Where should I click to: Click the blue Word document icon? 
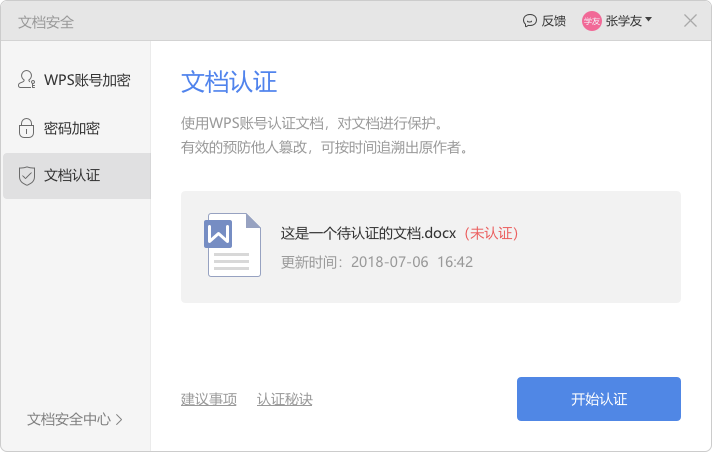(233, 245)
